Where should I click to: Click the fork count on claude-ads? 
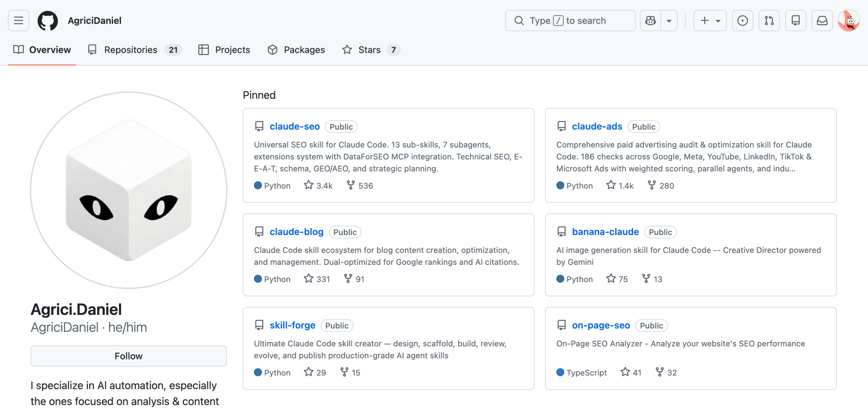660,185
